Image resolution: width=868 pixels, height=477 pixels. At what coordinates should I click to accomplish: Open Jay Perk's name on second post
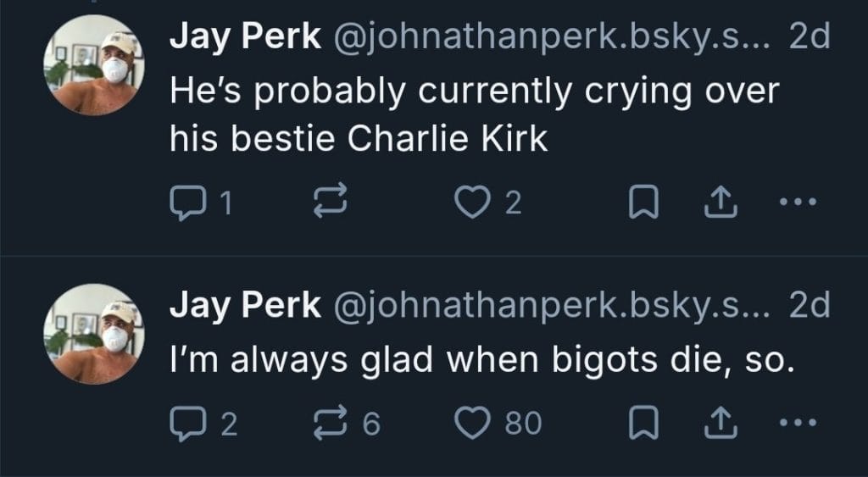point(243,305)
